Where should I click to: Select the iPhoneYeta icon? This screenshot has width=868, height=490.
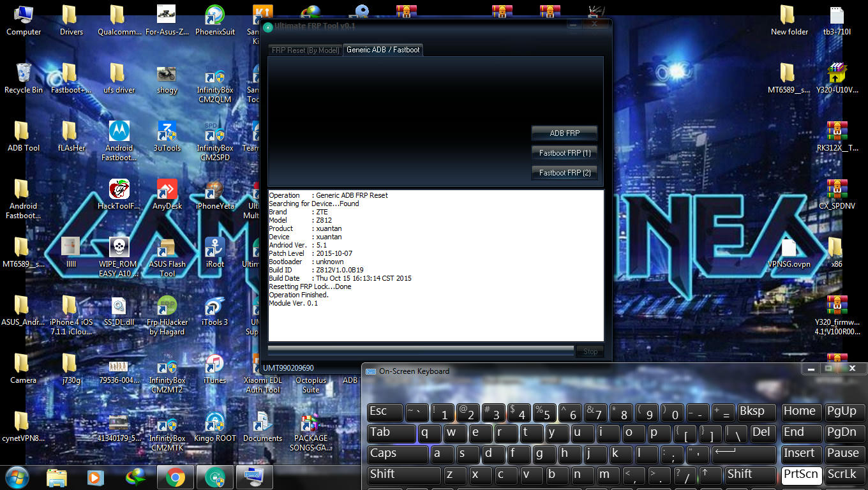point(215,195)
